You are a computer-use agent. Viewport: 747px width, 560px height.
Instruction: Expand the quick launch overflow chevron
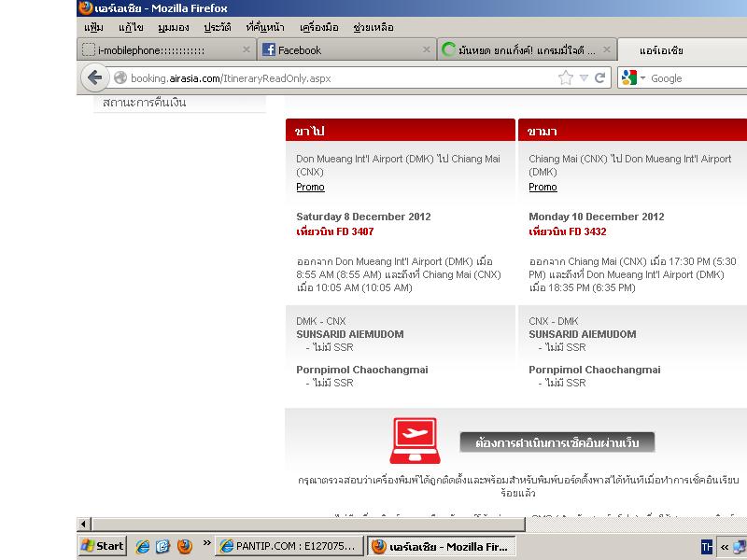click(x=206, y=542)
